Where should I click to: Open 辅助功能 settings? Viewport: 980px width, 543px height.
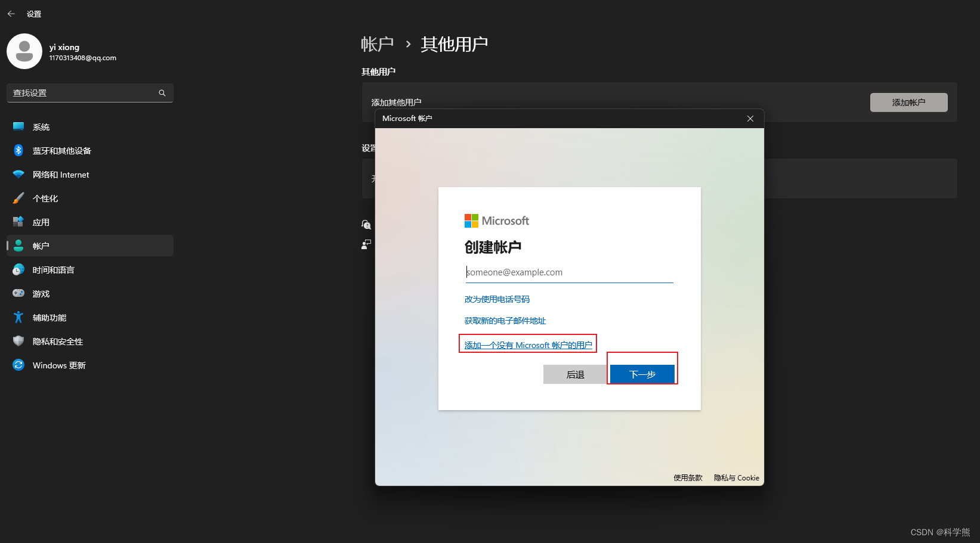click(90, 318)
